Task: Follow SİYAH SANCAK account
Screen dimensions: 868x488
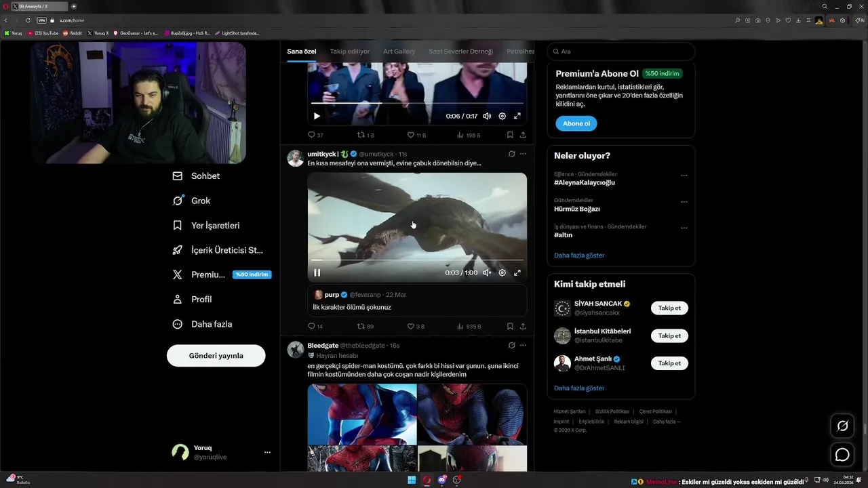Action: click(669, 308)
